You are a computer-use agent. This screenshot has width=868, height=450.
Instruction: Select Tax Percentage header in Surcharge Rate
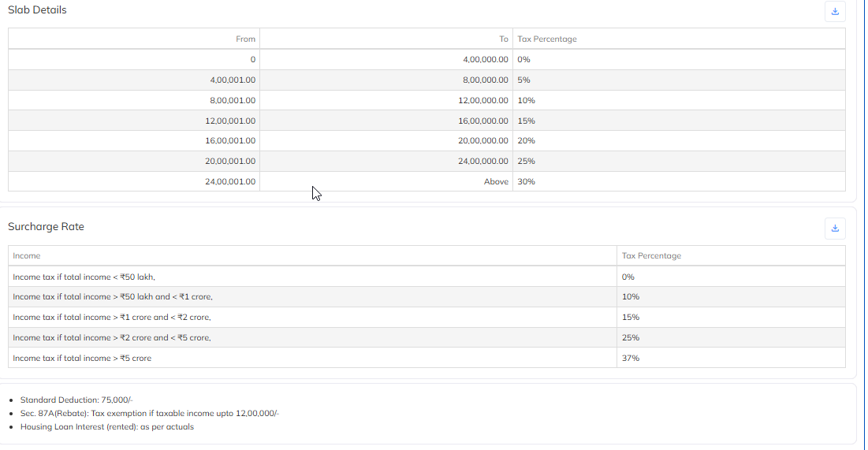pyautogui.click(x=651, y=256)
